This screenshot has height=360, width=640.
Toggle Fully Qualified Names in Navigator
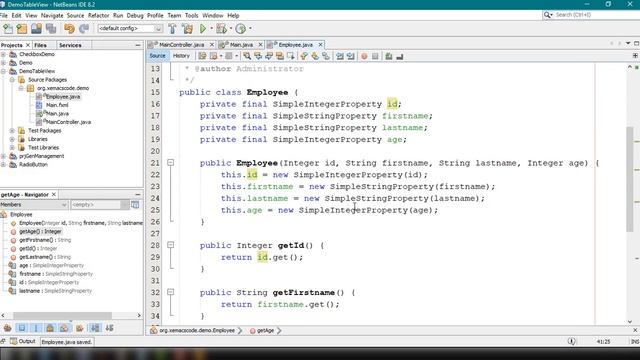[80, 328]
